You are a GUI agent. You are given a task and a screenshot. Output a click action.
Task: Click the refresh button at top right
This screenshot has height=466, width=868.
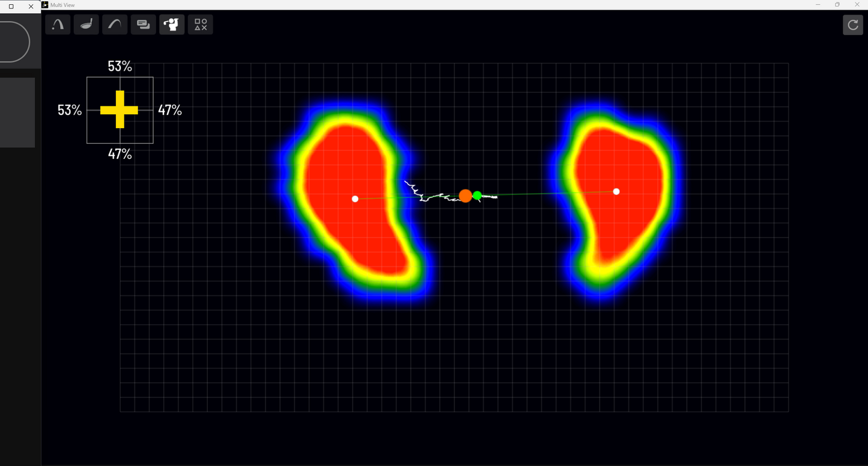coord(852,25)
